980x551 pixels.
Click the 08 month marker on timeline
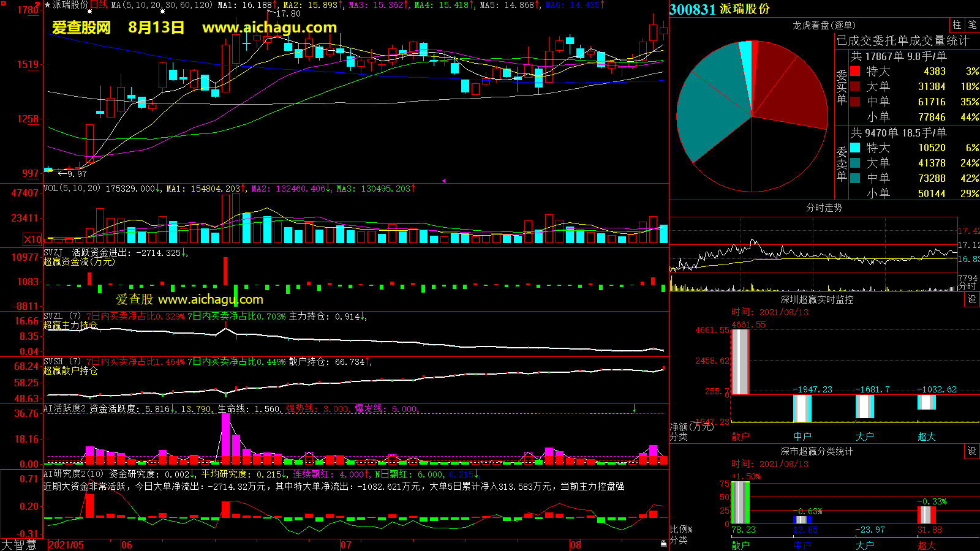click(x=576, y=545)
